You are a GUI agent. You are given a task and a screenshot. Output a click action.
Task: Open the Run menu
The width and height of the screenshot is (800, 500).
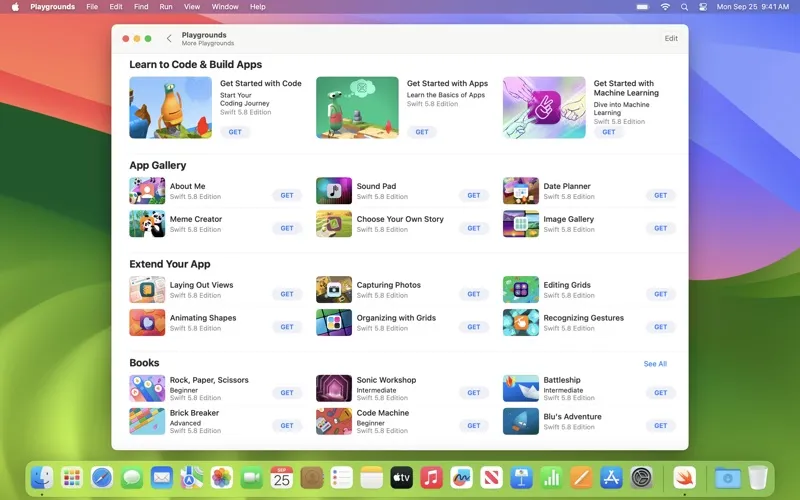coord(166,7)
